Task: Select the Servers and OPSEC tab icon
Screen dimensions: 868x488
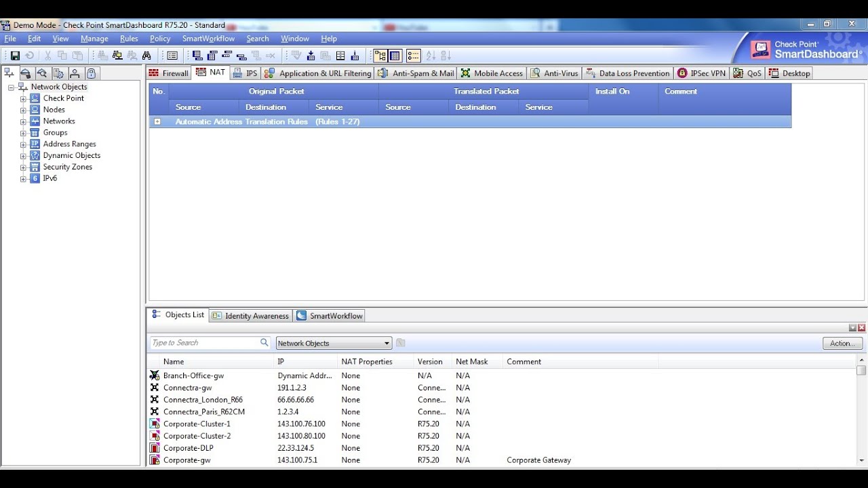Action: pos(58,73)
